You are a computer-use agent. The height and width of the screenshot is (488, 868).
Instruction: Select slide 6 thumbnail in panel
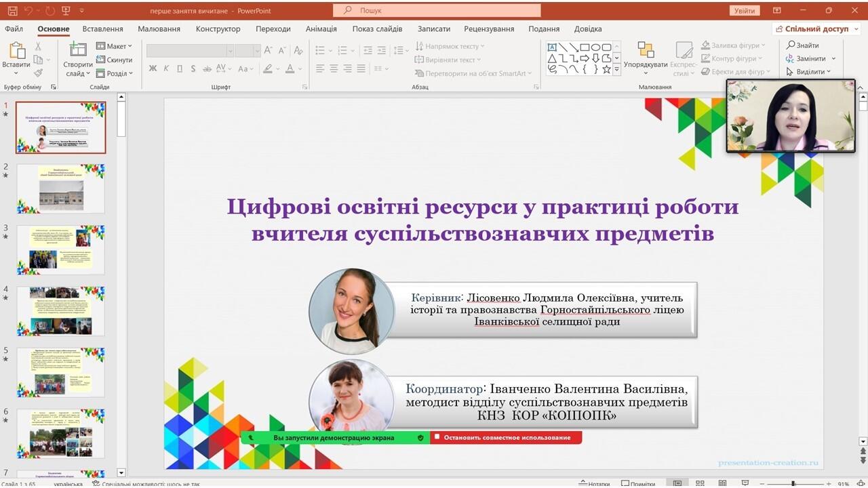point(61,433)
